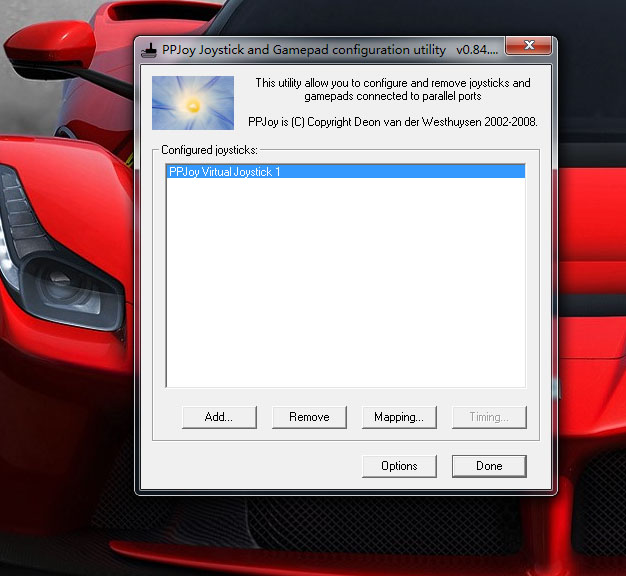Open Options for PPJoy
The width and height of the screenshot is (626, 576).
(399, 466)
